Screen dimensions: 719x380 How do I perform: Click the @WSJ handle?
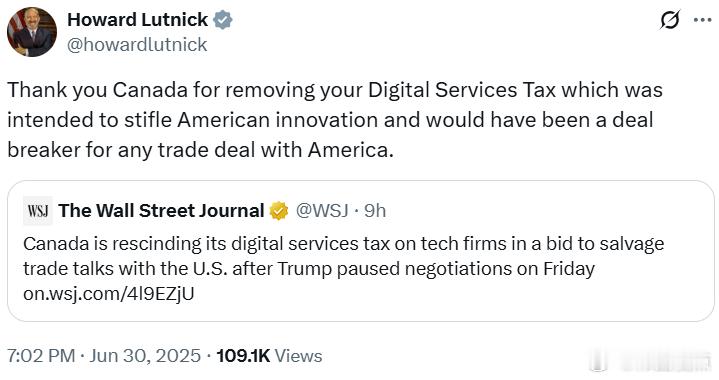(322, 211)
